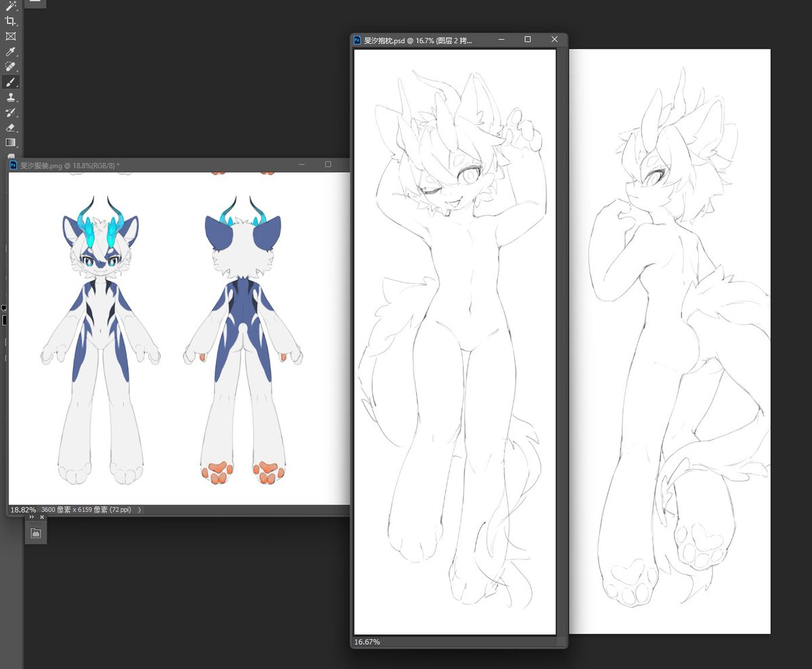This screenshot has height=669, width=812.
Task: Minimize the 旻汐抱枕.psd window
Action: (x=502, y=40)
